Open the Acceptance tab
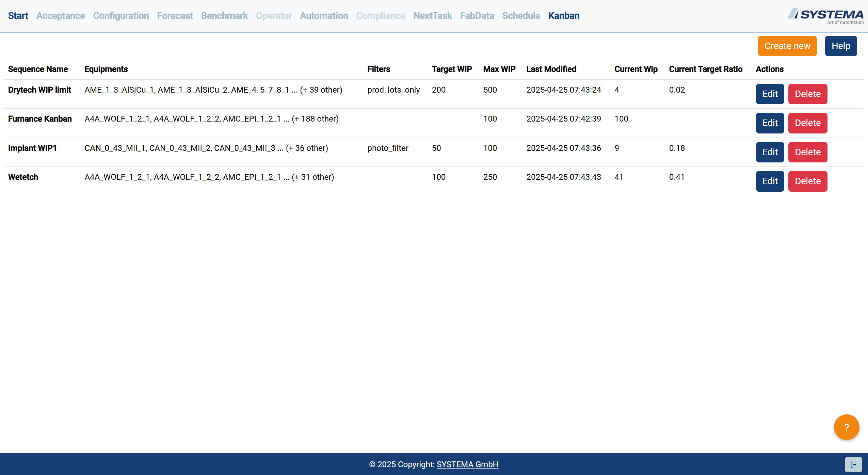Image resolution: width=868 pixels, height=475 pixels. [x=61, y=16]
